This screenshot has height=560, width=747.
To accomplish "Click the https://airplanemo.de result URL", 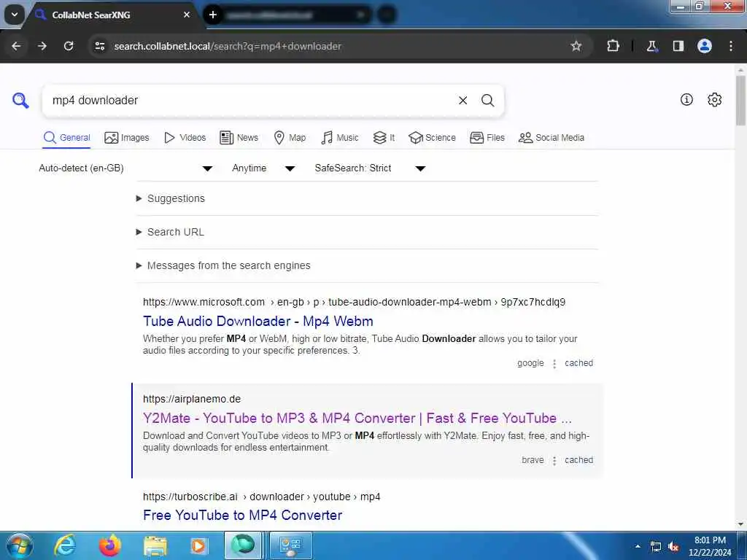I will [x=192, y=400].
